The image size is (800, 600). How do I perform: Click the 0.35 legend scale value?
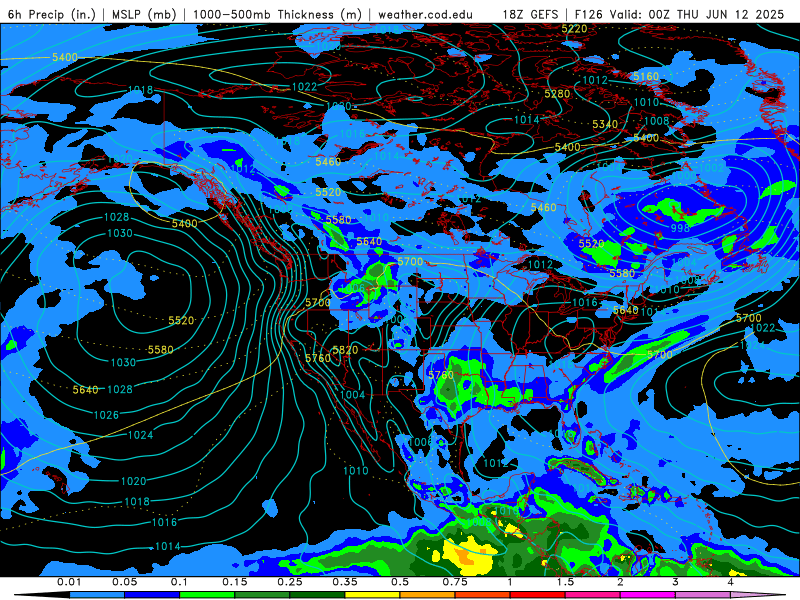pos(344,582)
